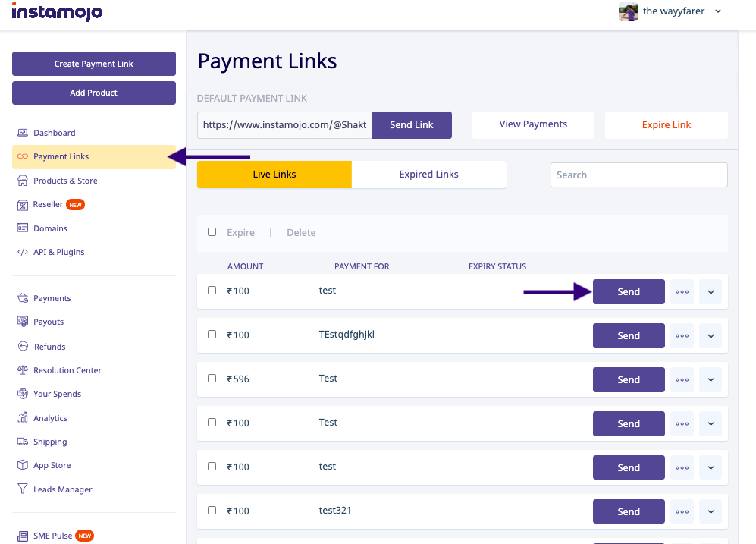Viewport: 756px width, 544px height.
Task: Click the Shipping truck icon
Action: pyautogui.click(x=23, y=442)
